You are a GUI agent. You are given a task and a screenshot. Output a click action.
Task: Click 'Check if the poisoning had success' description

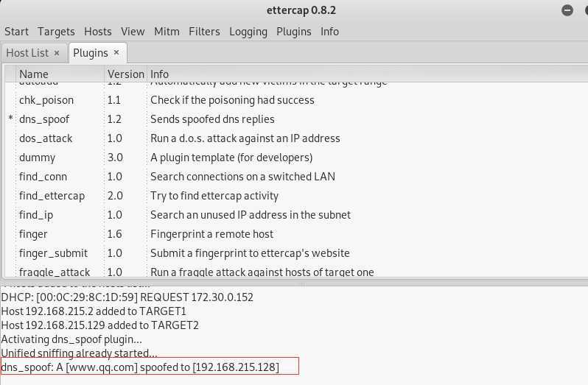(233, 100)
